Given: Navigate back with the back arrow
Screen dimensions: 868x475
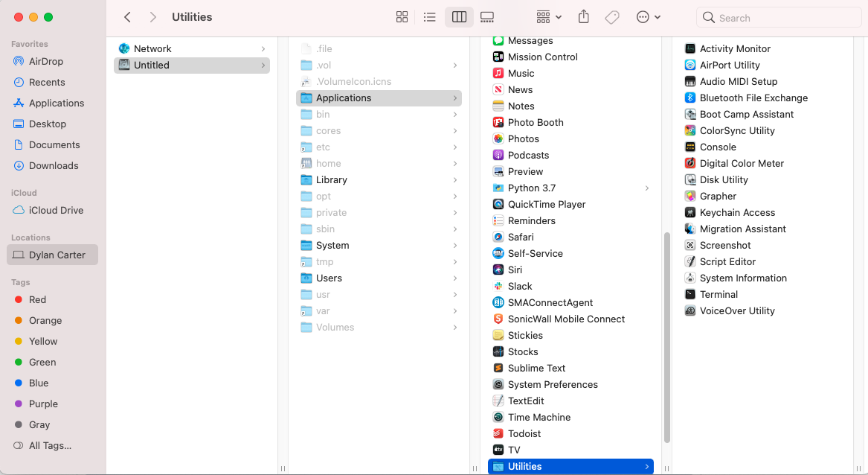Looking at the screenshot, I should [126, 16].
